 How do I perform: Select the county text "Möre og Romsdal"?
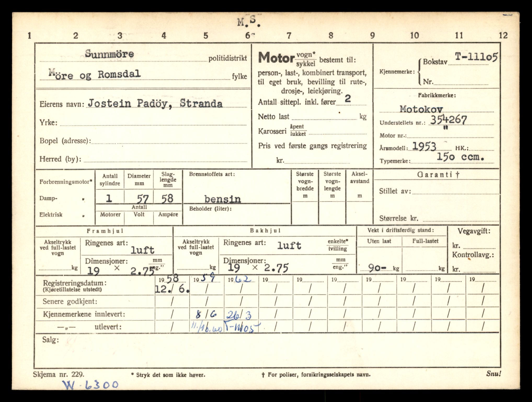point(95,74)
